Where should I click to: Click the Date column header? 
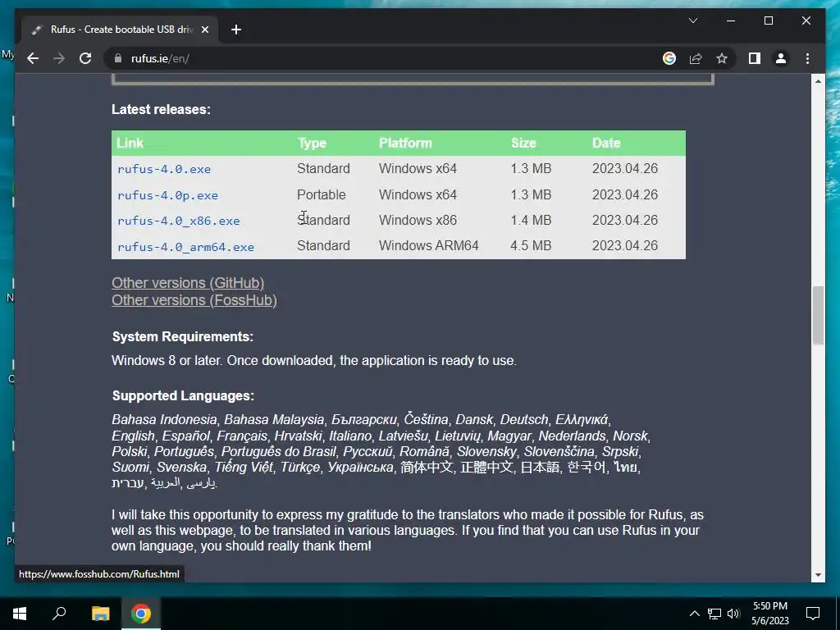606,143
